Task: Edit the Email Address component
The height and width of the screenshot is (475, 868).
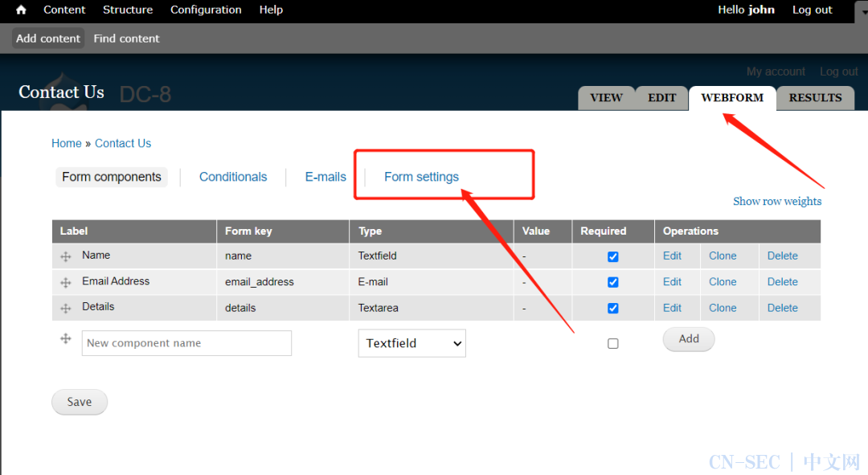Action: coord(672,282)
